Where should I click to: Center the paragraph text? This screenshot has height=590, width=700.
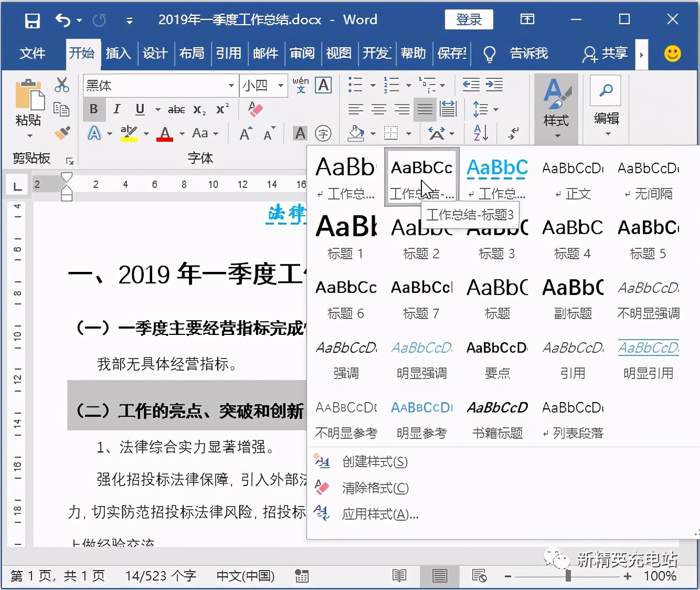coord(379,109)
